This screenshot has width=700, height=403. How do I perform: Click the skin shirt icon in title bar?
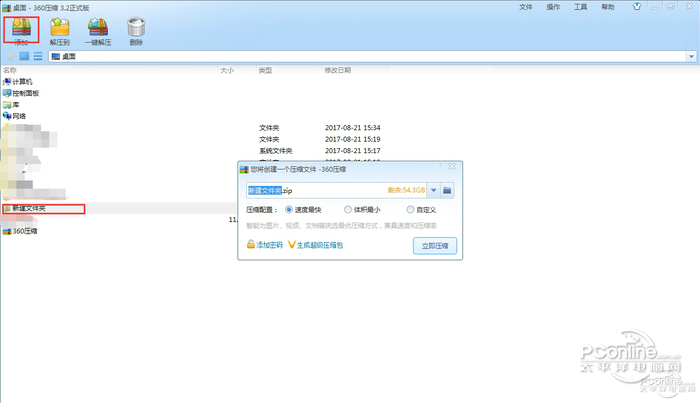pyautogui.click(x=637, y=6)
